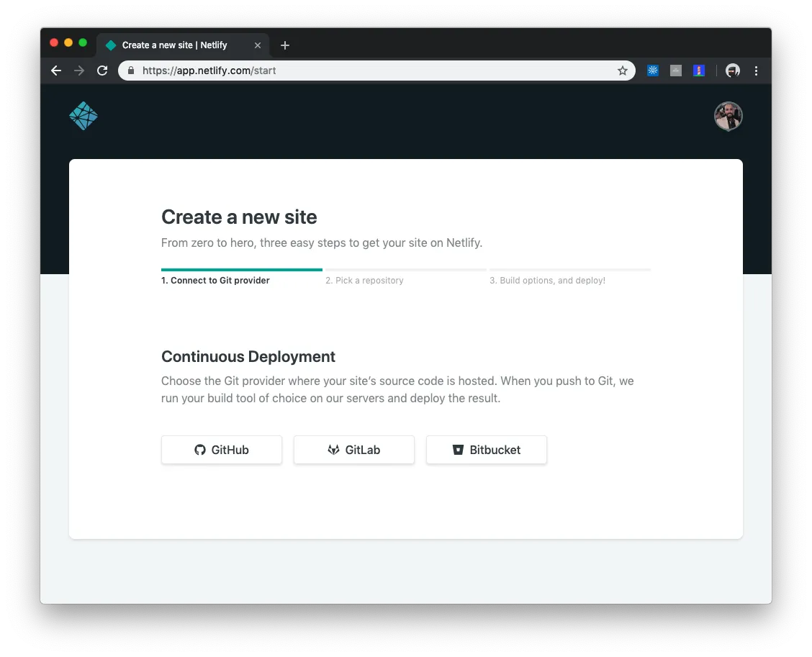Reload the page with the refresh icon
The height and width of the screenshot is (657, 812).
pos(102,71)
